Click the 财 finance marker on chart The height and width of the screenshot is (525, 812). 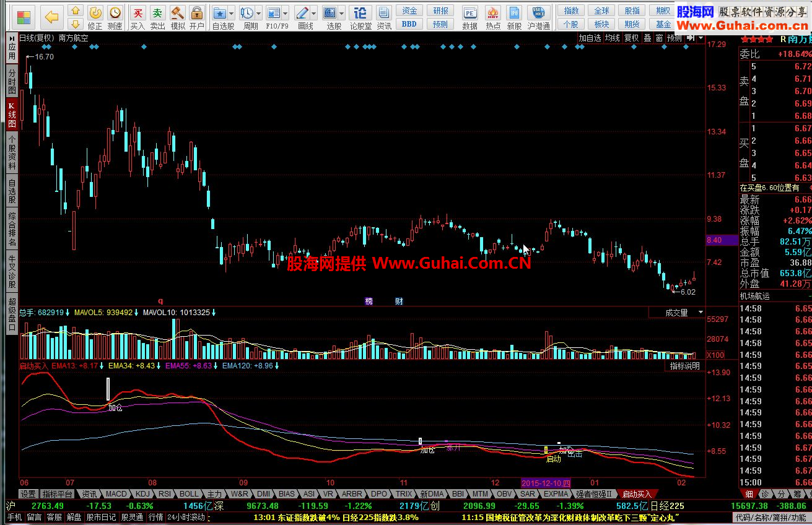(x=399, y=302)
